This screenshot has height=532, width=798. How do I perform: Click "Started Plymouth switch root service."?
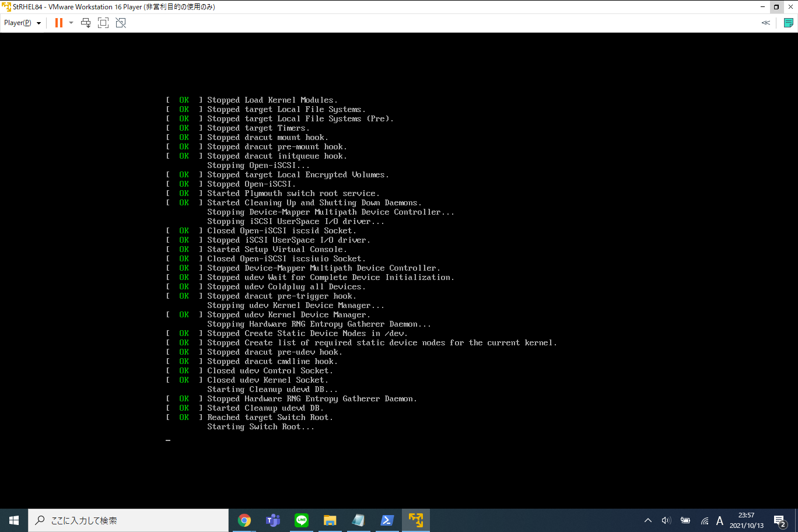tap(293, 194)
